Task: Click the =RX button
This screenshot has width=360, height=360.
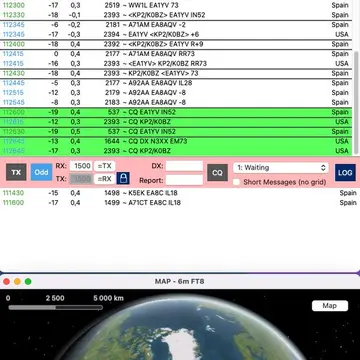Action: point(104,179)
